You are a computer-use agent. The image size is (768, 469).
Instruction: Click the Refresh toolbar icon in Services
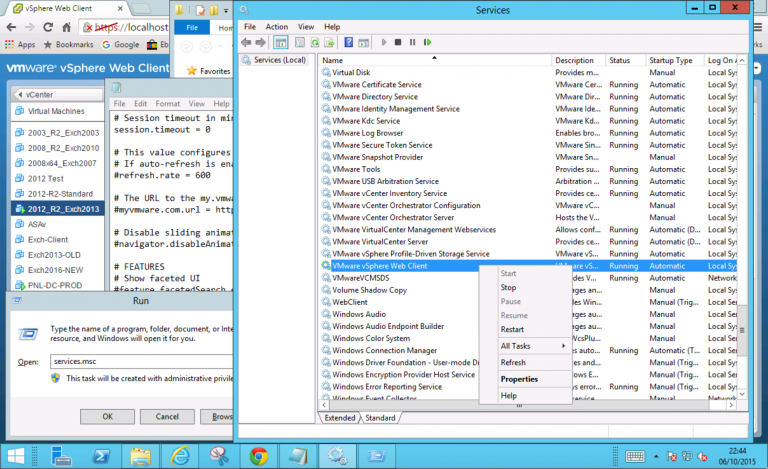[x=314, y=43]
